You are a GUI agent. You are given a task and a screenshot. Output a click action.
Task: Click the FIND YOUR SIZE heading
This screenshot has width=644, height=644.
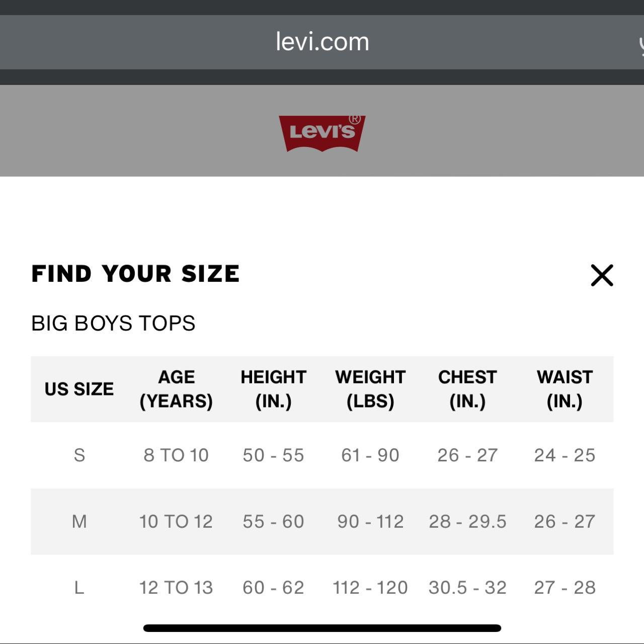(135, 274)
